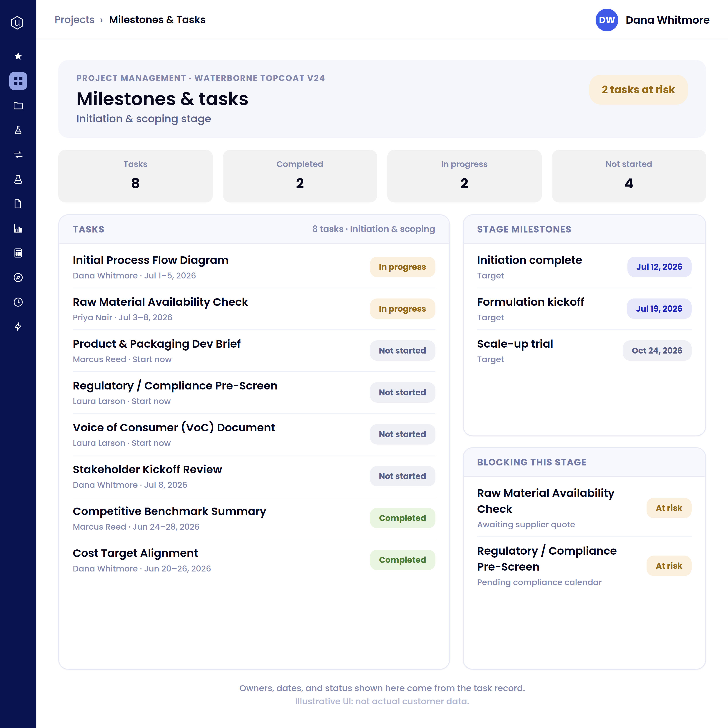
Task: Open the blank document icon in sidebar
Action: (18, 204)
